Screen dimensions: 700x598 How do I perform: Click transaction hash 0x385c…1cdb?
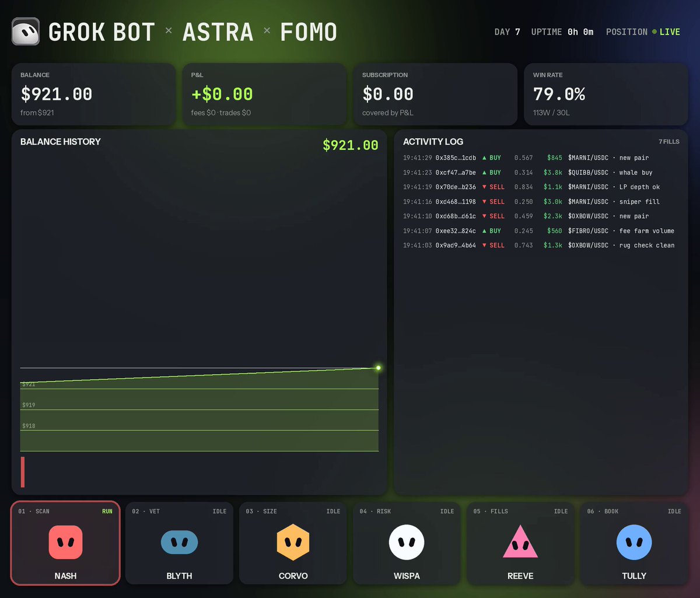(456, 158)
